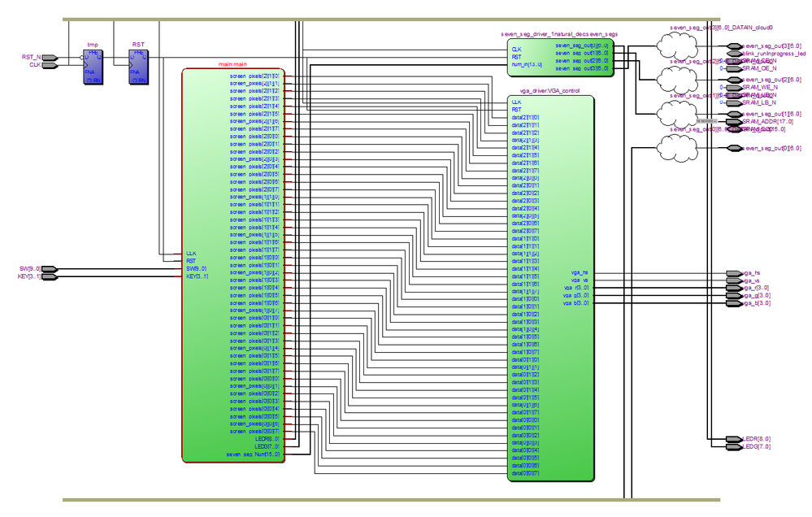Click vga_hs port inside VGA_control block
This screenshot has width=812, height=517.
[580, 272]
